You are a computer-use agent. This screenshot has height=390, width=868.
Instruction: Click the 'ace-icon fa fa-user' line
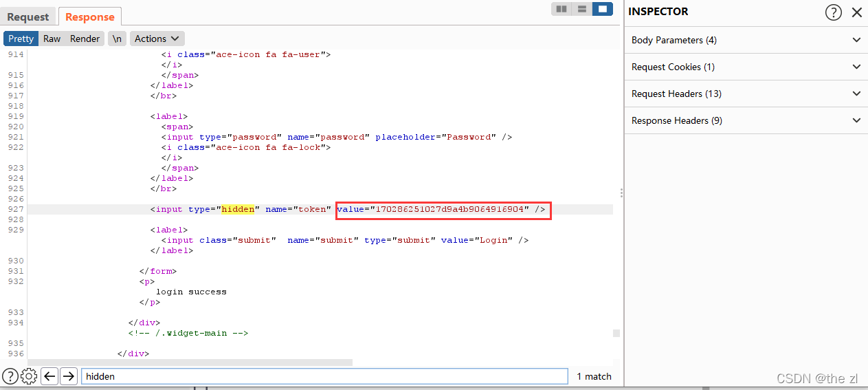(246, 54)
